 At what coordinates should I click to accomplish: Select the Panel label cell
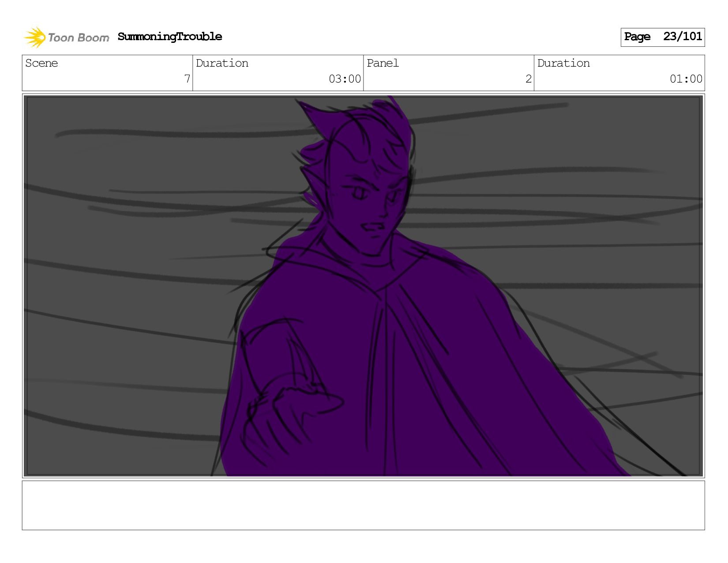[x=449, y=73]
